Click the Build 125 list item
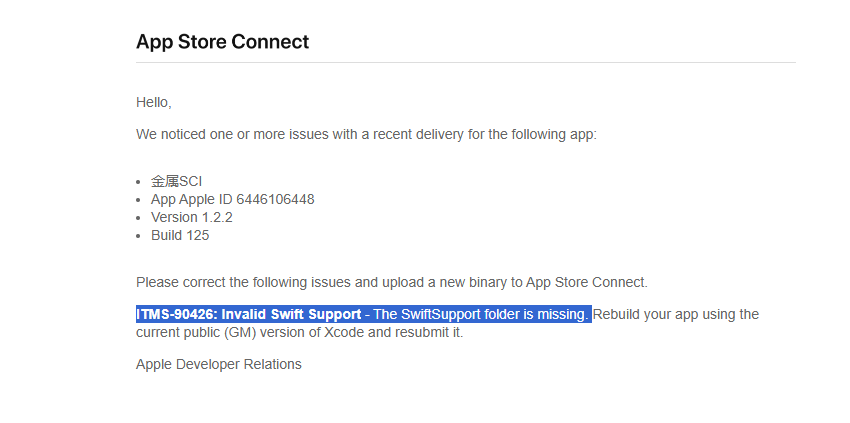This screenshot has width=850, height=423. coord(180,235)
